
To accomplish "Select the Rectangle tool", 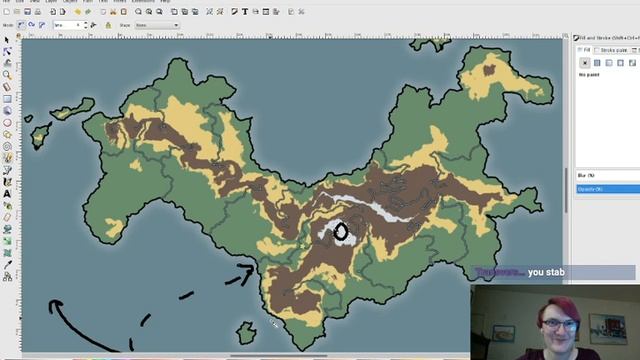I will 7,99.
